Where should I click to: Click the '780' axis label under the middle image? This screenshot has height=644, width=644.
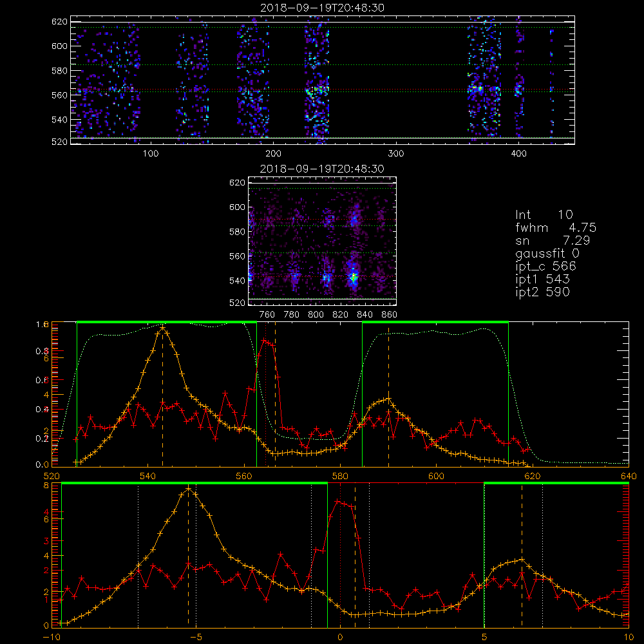pos(292,315)
